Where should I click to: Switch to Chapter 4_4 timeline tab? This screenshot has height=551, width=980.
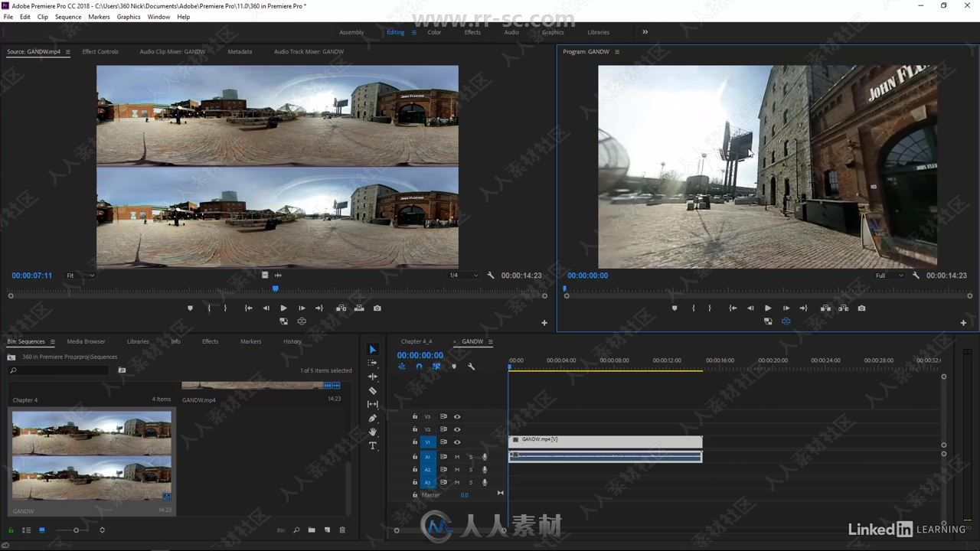(x=416, y=341)
